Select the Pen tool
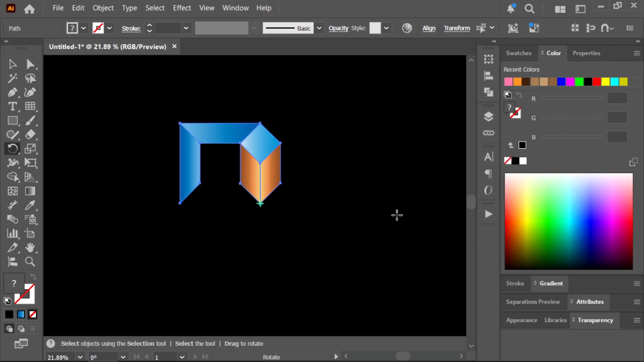 [x=12, y=92]
